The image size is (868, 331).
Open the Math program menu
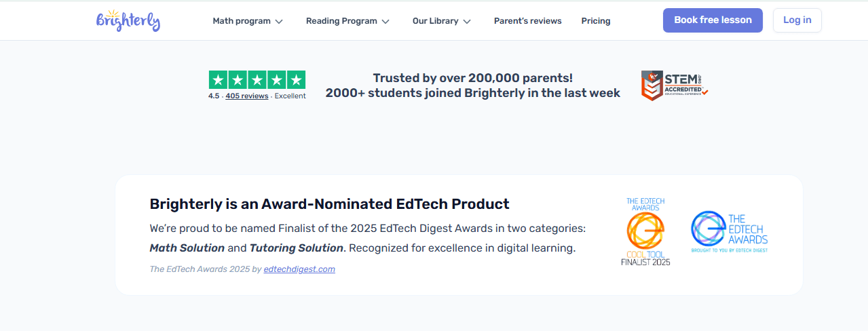(x=242, y=21)
